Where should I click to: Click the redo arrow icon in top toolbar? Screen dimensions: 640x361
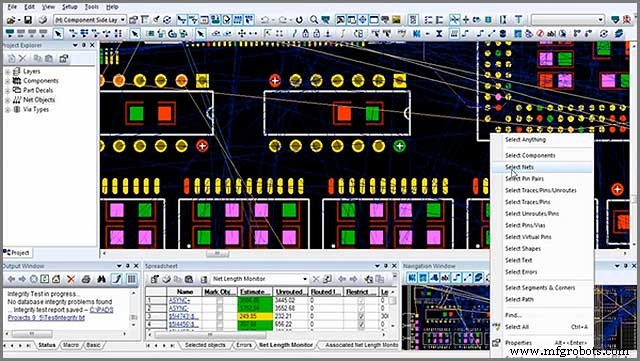click(x=282, y=19)
